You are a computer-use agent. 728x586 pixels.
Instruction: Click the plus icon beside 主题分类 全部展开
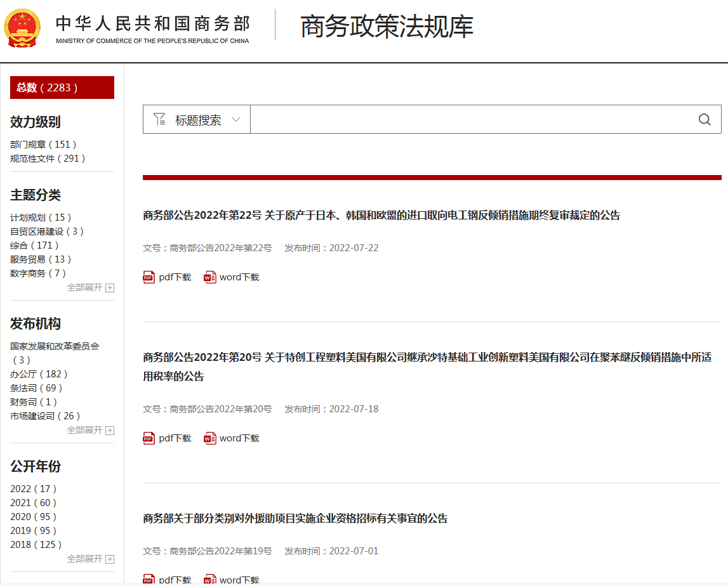click(110, 288)
